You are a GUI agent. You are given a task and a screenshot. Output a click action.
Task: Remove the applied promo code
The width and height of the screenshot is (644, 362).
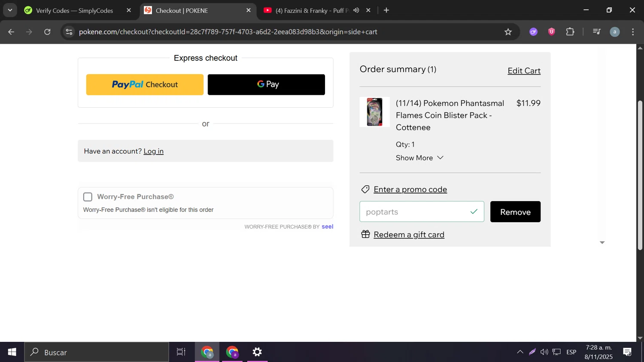coord(515,212)
